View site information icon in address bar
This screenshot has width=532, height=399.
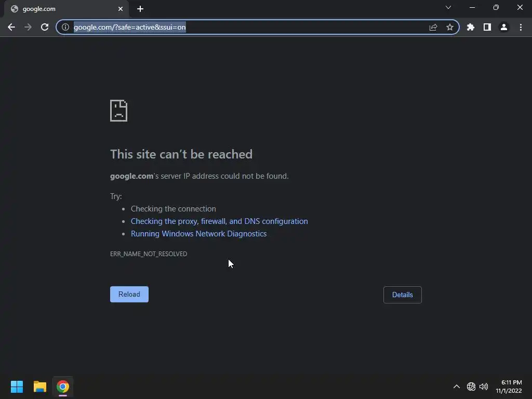click(x=65, y=27)
